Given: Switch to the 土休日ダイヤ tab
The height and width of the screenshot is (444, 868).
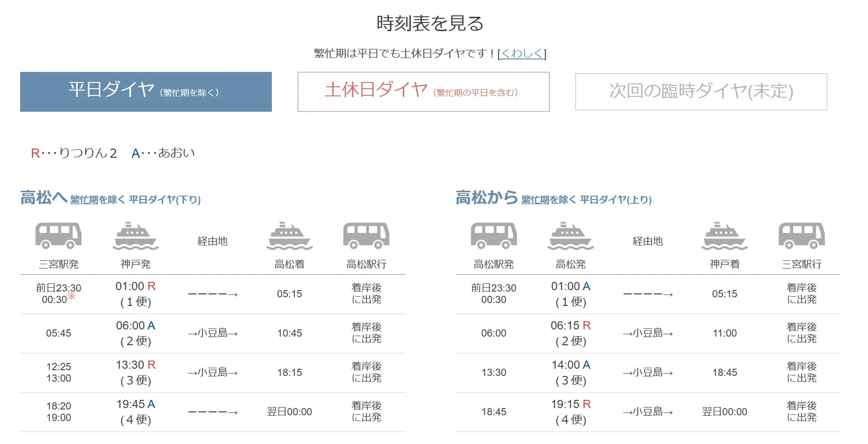Looking at the screenshot, I should 423,92.
